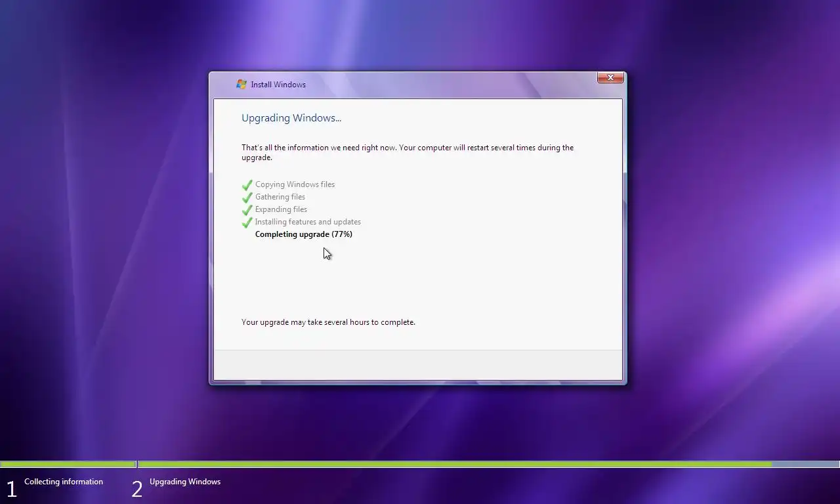Select 'Installing features and updates' step text
Viewport: 840px width, 504px height.
[x=308, y=222]
